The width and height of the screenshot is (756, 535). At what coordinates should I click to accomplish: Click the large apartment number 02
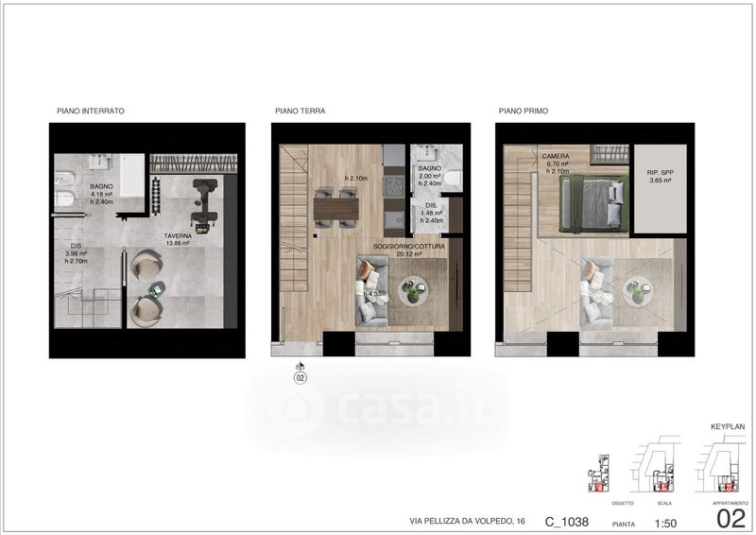click(x=731, y=517)
